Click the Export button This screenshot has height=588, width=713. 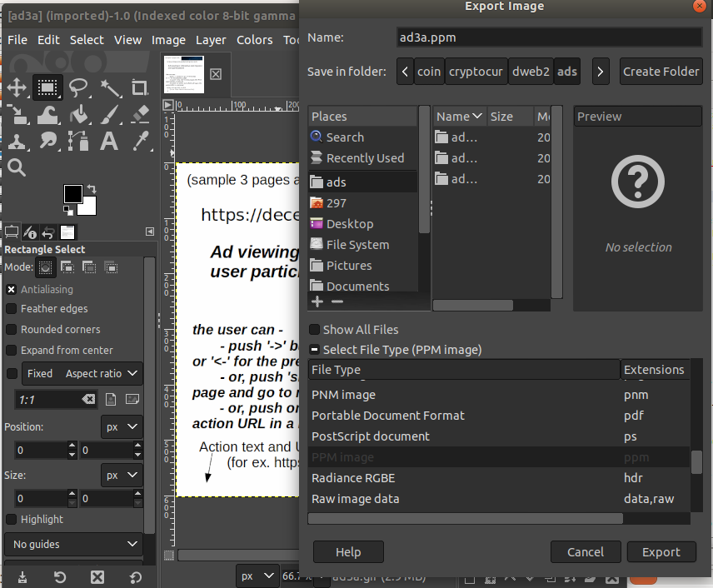tap(661, 551)
